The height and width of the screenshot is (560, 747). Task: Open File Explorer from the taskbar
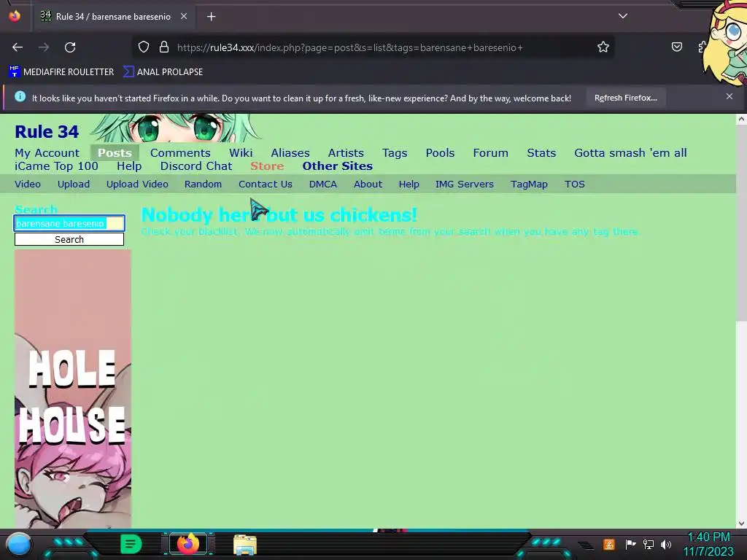click(x=245, y=544)
